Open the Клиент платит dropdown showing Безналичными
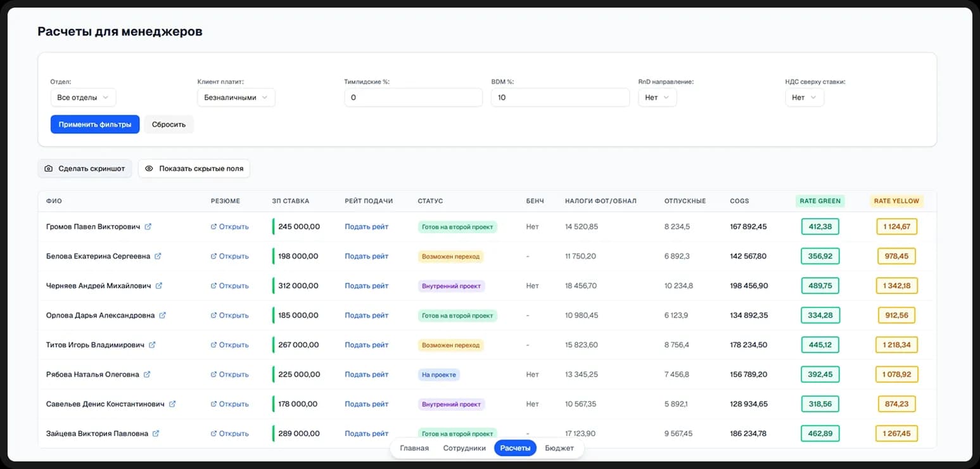Screen dimensions: 980x469 236,98
